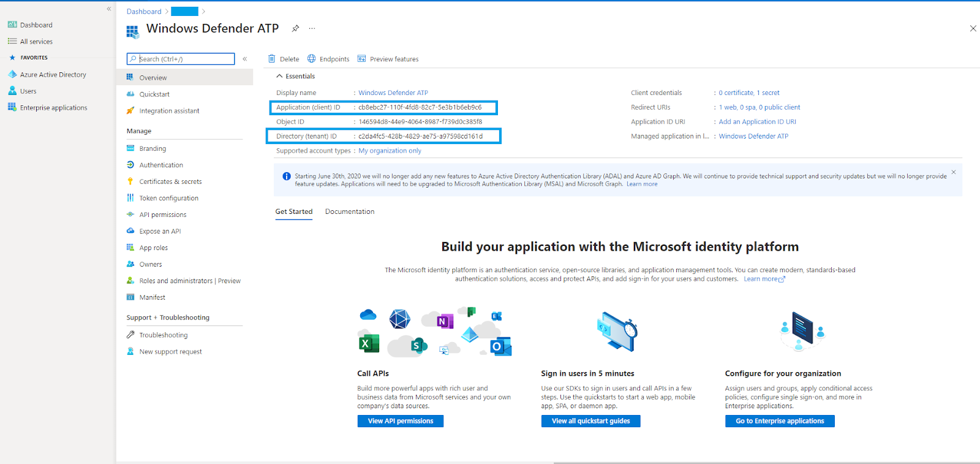Viewport: 980px width, 464px height.
Task: Click the Branding icon
Action: (x=130, y=148)
